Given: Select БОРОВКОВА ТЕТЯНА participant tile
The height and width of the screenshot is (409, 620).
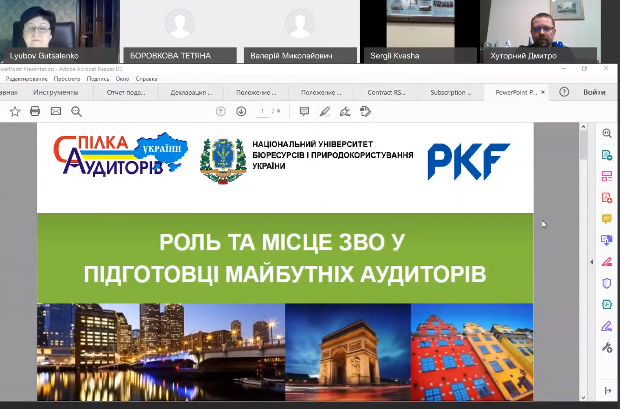Looking at the screenshot, I should (x=180, y=31).
